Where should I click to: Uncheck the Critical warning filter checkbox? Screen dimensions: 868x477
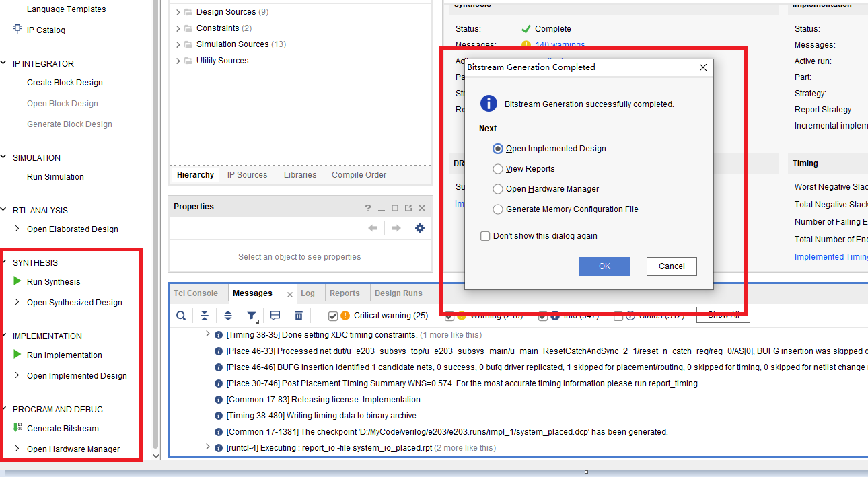pos(333,316)
